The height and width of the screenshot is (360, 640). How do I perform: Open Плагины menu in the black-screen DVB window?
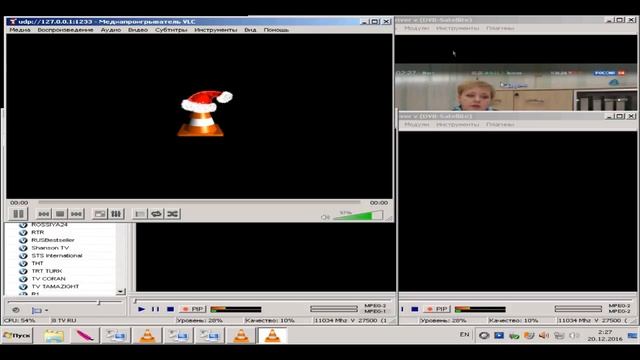click(500, 124)
